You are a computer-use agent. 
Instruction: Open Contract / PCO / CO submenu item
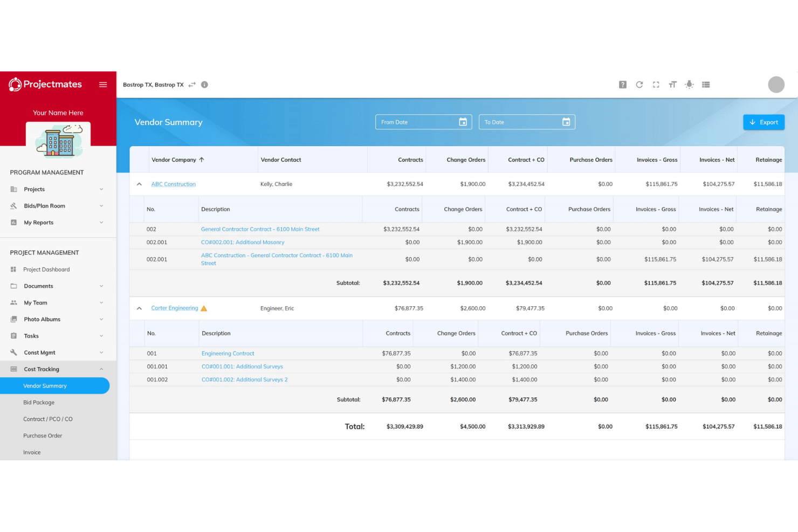coord(48,419)
